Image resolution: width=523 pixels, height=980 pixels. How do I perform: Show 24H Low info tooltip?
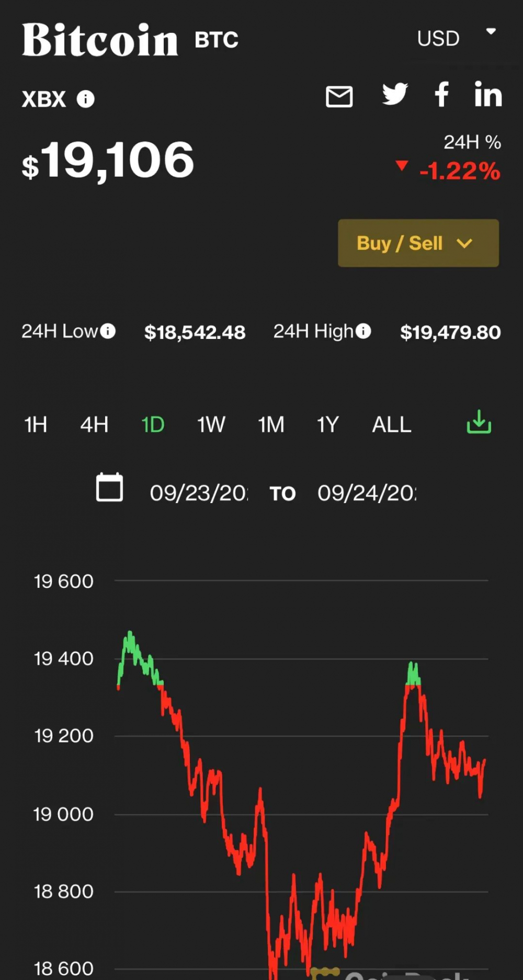108,331
